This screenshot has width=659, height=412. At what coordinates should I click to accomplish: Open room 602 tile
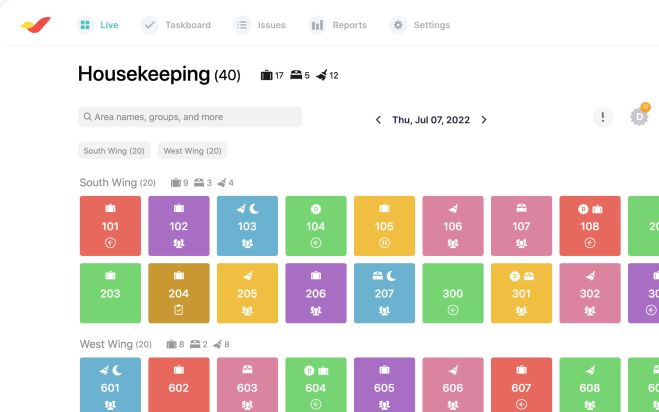pos(179,385)
